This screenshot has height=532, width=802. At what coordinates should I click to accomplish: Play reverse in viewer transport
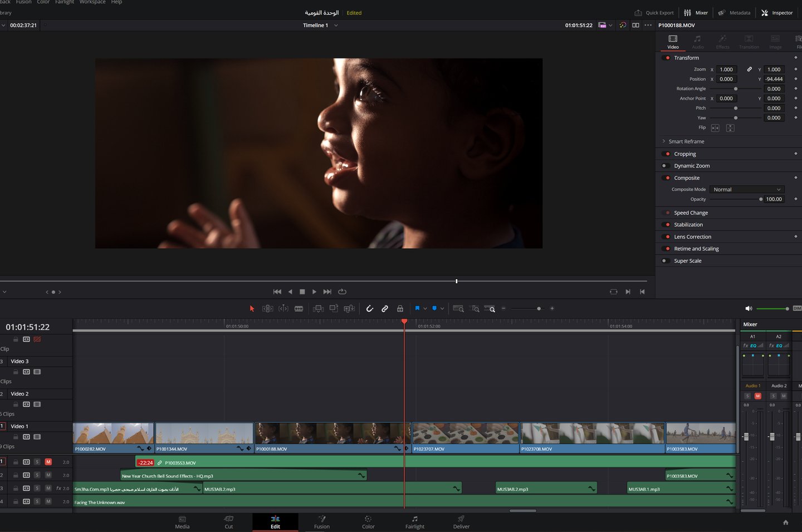click(x=290, y=292)
